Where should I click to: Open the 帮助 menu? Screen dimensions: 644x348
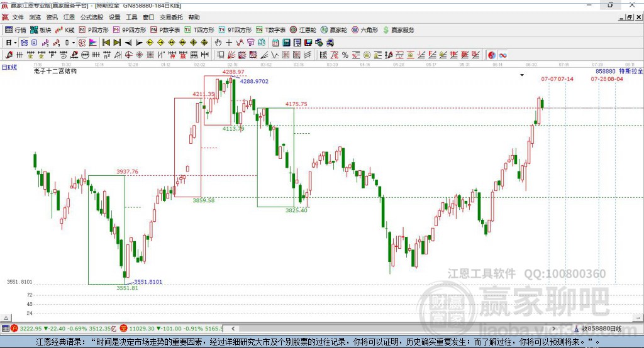pyautogui.click(x=194, y=17)
